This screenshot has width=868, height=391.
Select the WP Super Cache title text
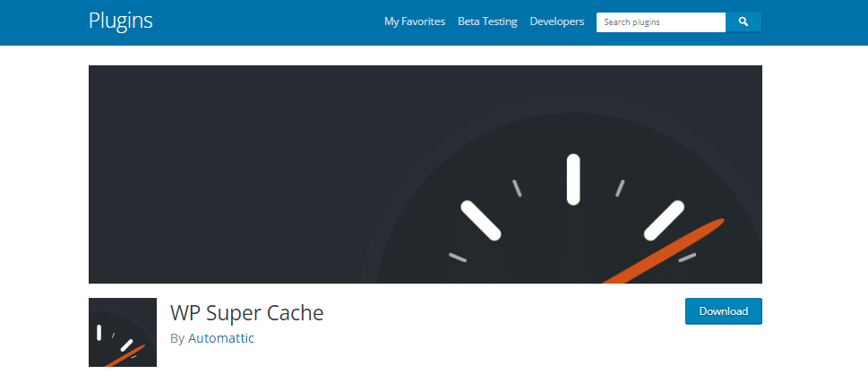(x=247, y=313)
